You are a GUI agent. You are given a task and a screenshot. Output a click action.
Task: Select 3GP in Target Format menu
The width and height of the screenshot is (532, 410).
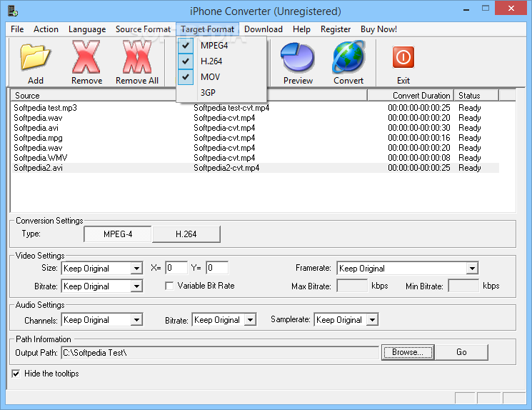coord(221,92)
